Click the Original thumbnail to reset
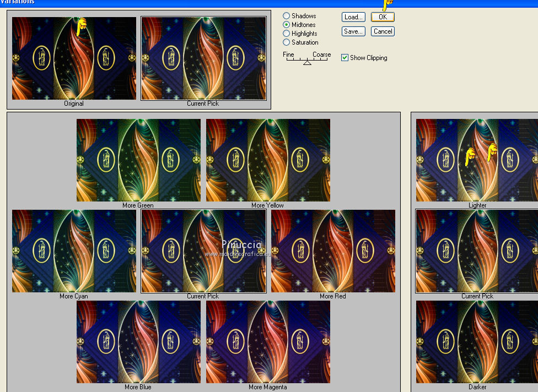 pos(74,58)
